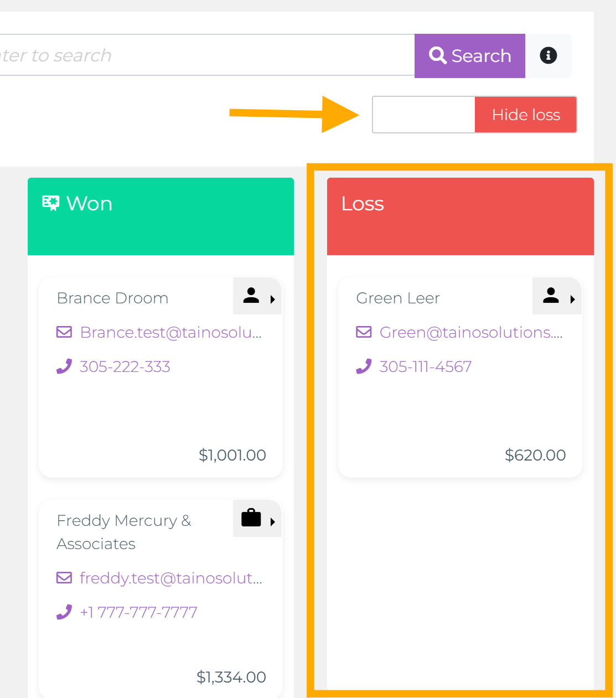The image size is (616, 698).
Task: Open Brance Droom person icon menu
Action: pyautogui.click(x=251, y=296)
